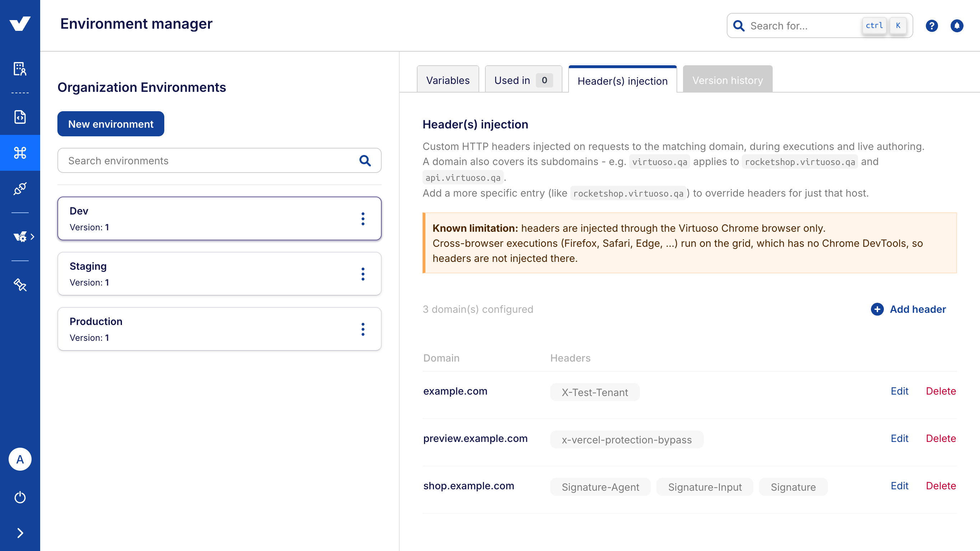This screenshot has height=551, width=980.
Task: Edit the example.com header row
Action: click(899, 391)
